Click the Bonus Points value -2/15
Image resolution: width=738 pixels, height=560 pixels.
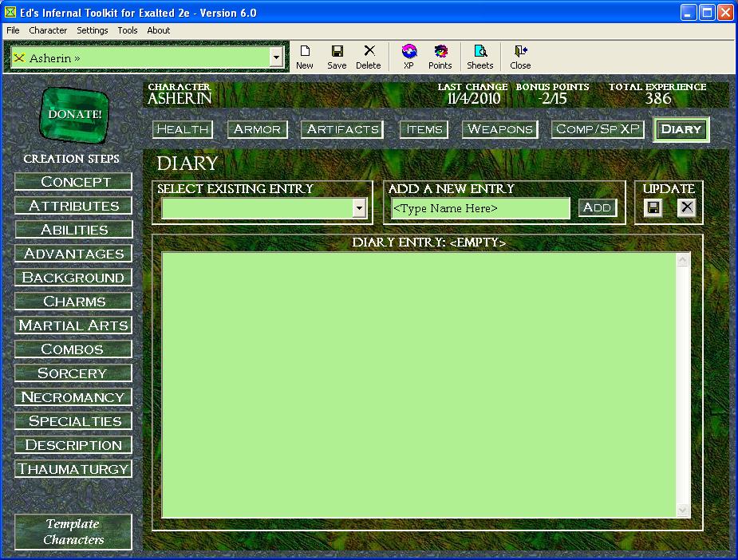[x=553, y=99]
